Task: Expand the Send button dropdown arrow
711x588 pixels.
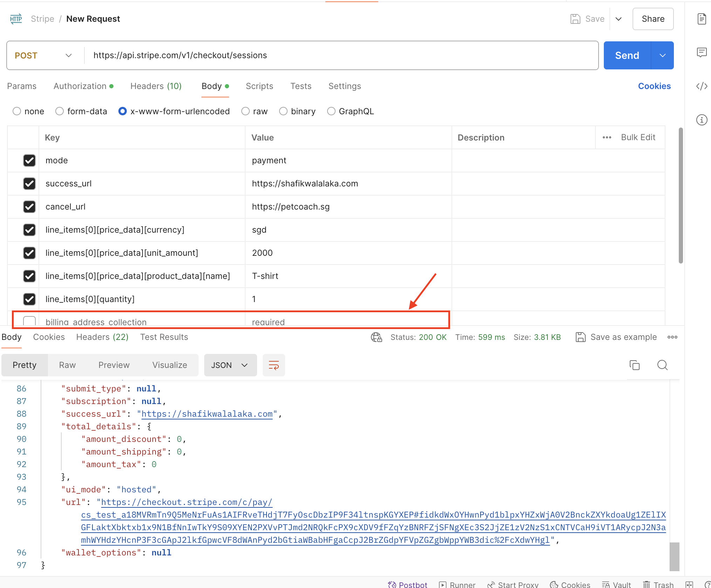Action: [662, 55]
